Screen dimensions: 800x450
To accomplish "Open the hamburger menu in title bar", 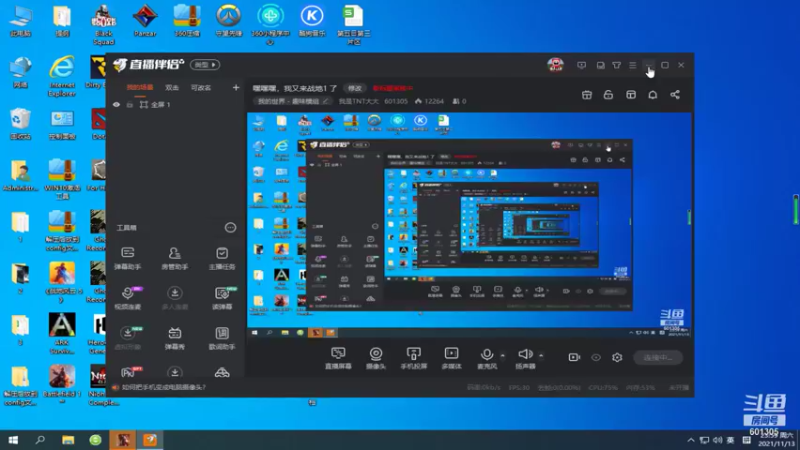I will pyautogui.click(x=633, y=65).
